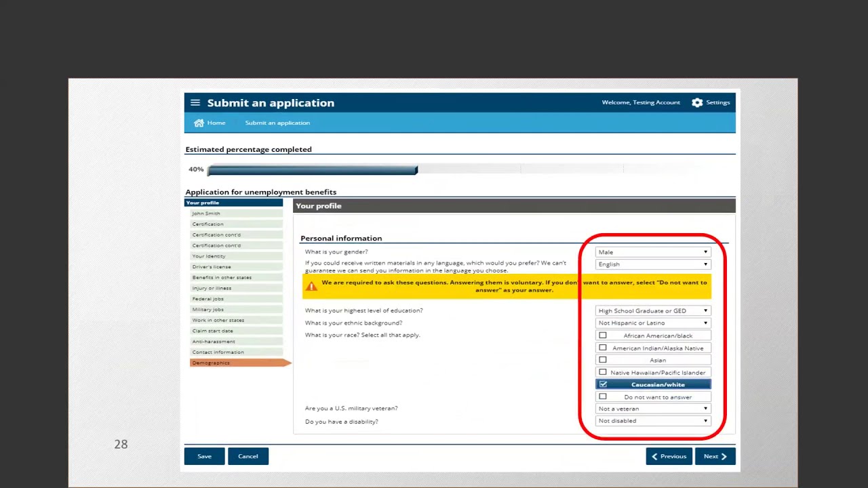Viewport: 868px width, 488px height.
Task: Open Driver's license sidebar step
Action: (236, 267)
